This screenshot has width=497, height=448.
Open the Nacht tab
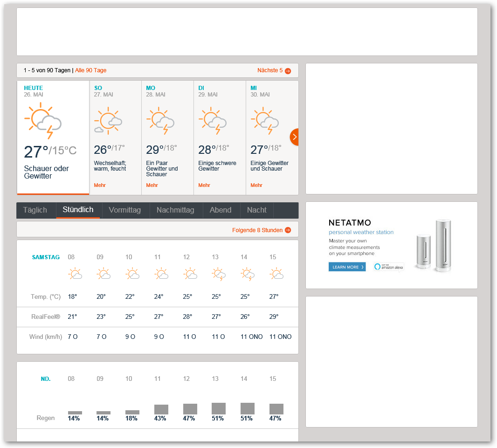tap(256, 210)
